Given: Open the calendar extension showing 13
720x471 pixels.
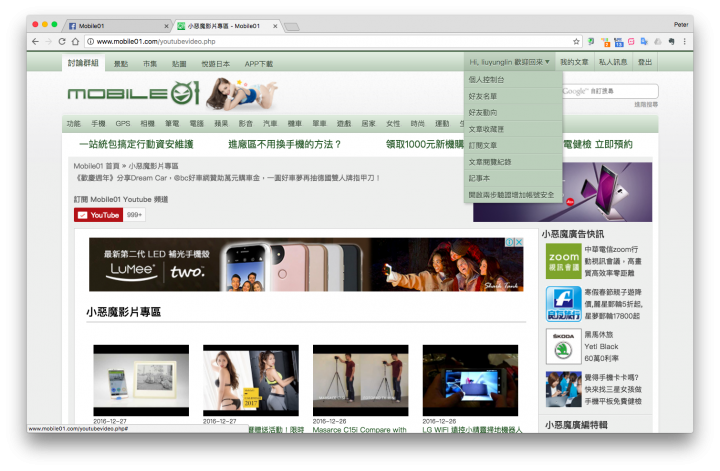Looking at the screenshot, I should [x=619, y=42].
